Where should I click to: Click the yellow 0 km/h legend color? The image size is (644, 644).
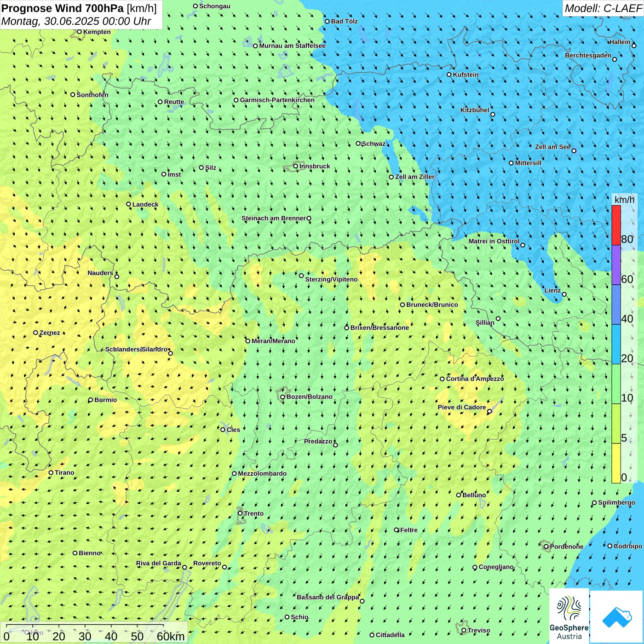pyautogui.click(x=616, y=463)
